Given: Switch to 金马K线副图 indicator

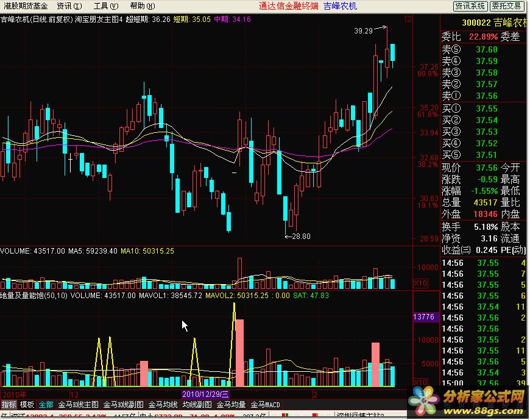Looking at the screenshot, I should click(x=124, y=404).
